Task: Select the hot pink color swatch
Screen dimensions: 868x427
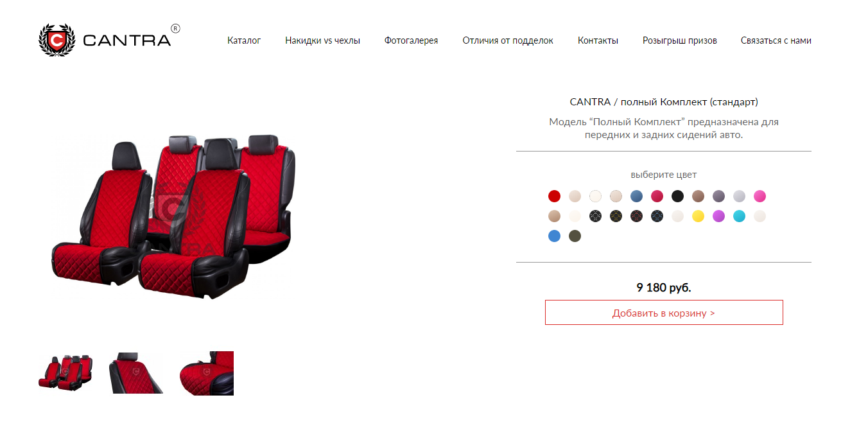Action: pos(759,196)
